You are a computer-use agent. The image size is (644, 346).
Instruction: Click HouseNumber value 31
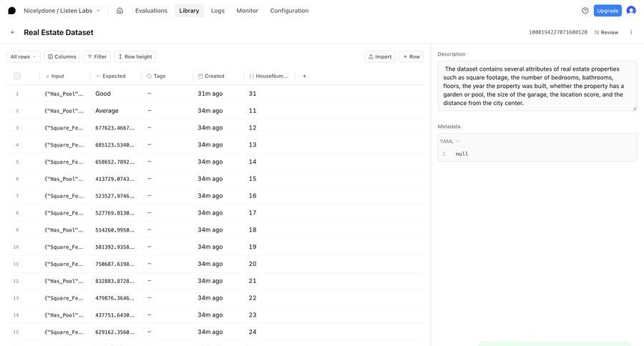(x=253, y=94)
